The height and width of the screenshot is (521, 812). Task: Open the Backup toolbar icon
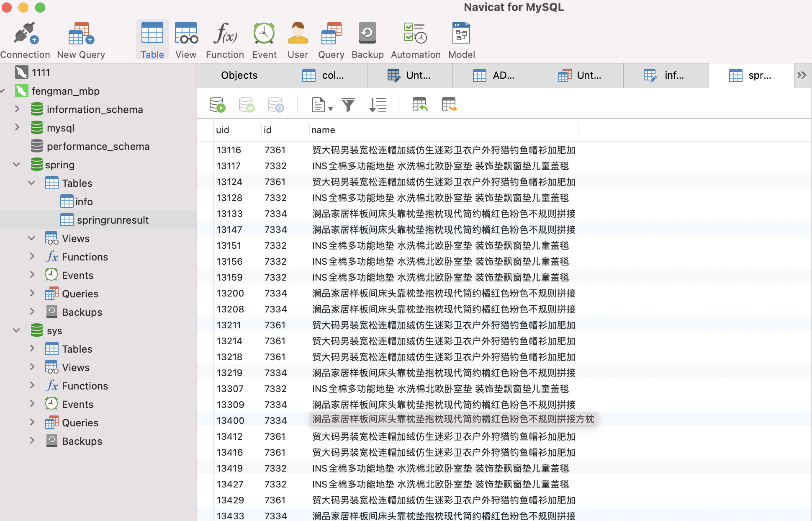[367, 40]
